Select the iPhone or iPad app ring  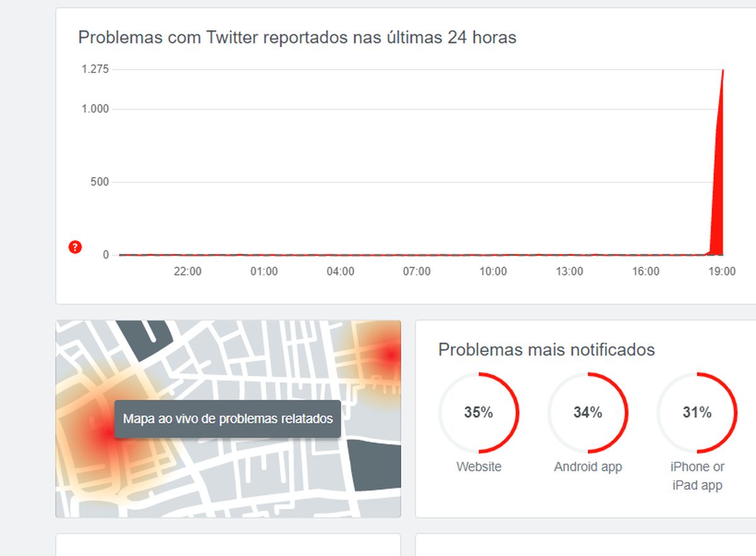tap(697, 413)
